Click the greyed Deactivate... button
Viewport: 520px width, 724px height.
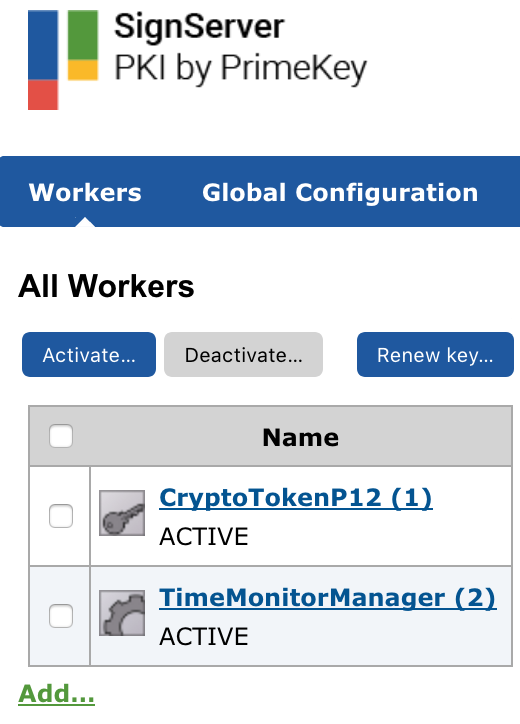point(243,355)
